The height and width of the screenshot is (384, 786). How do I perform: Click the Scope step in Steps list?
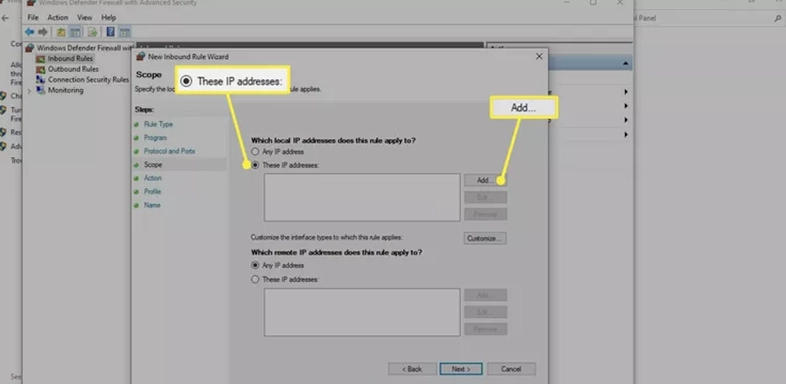(153, 164)
